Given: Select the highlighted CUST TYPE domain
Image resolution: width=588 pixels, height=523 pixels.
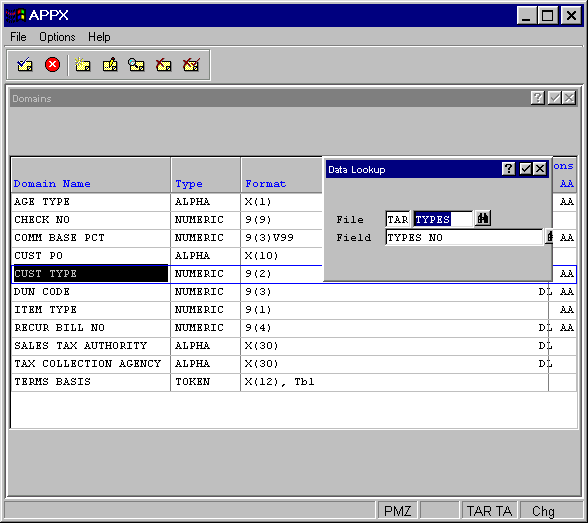Looking at the screenshot, I should [x=90, y=274].
